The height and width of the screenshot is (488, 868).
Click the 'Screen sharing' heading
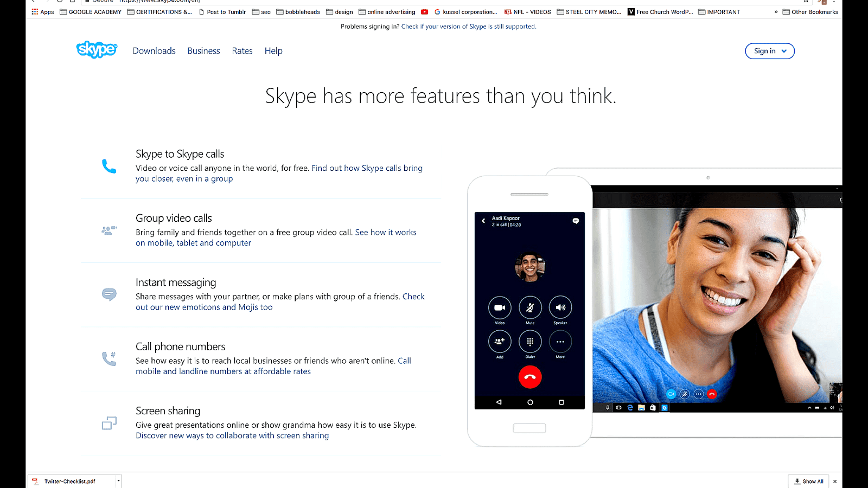pos(168,411)
